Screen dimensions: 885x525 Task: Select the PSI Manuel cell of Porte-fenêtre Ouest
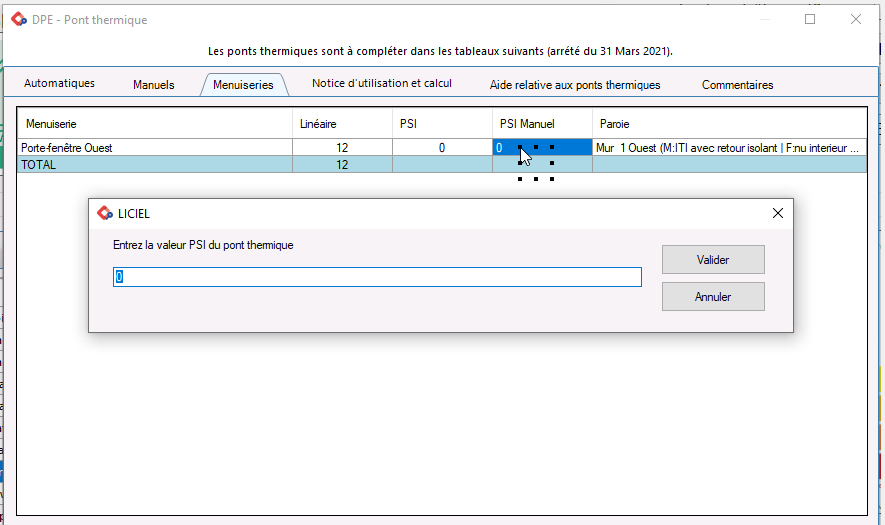[542, 148]
